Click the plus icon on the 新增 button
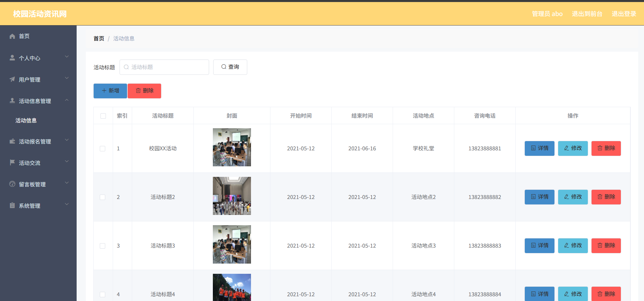The height and width of the screenshot is (301, 644). [x=104, y=90]
